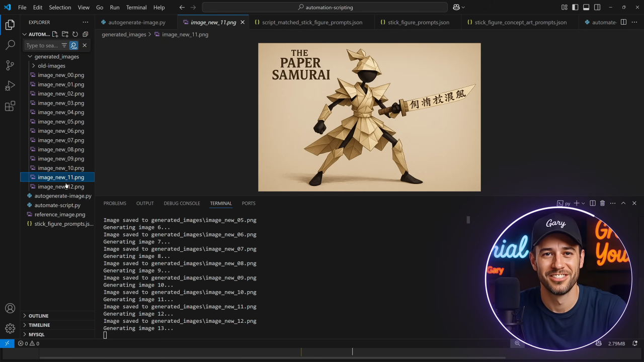Close the Explorer find widget
The width and height of the screenshot is (644, 362).
[85, 45]
